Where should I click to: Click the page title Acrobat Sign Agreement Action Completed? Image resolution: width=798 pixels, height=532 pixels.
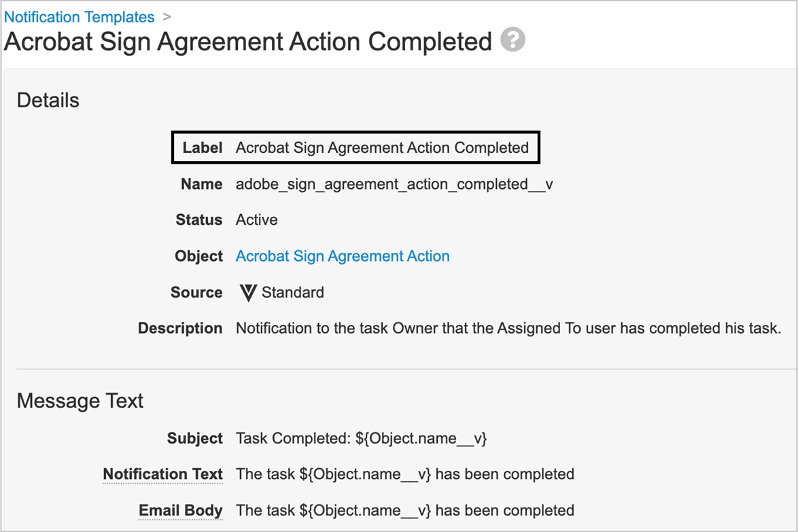coord(248,41)
